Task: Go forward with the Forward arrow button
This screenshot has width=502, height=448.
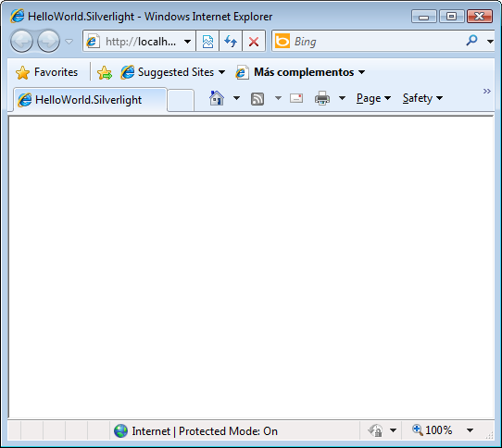Action: click(48, 42)
